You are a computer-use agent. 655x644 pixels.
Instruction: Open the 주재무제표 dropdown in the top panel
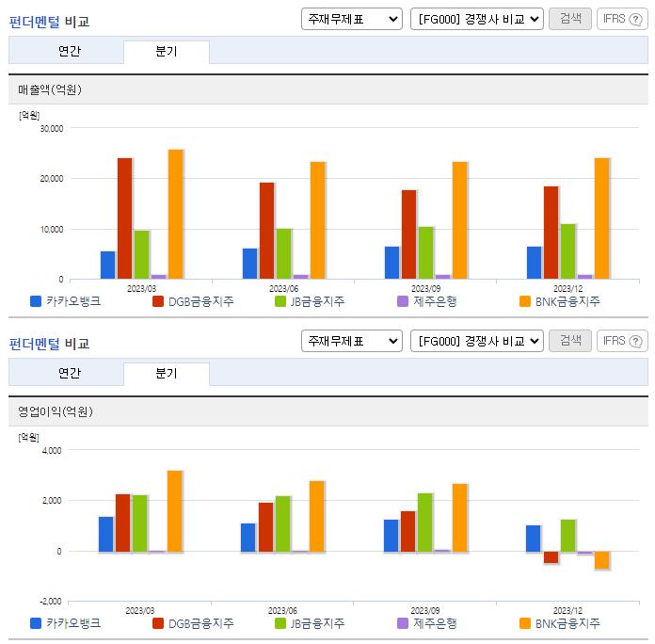tap(352, 19)
